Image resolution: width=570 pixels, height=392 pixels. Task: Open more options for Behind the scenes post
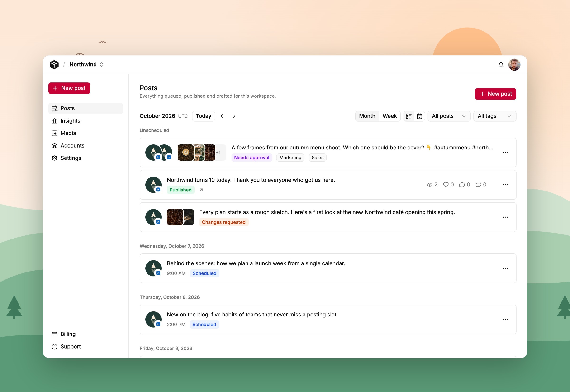505,268
